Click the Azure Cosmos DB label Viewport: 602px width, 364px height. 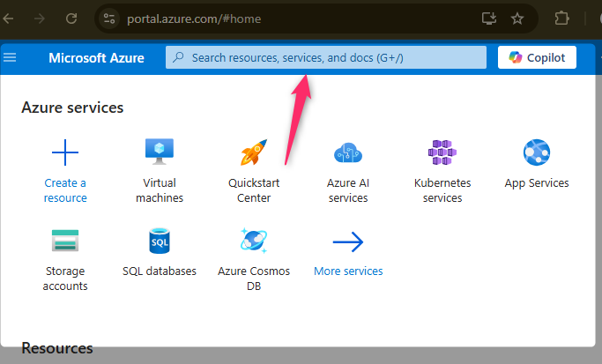[254, 279]
